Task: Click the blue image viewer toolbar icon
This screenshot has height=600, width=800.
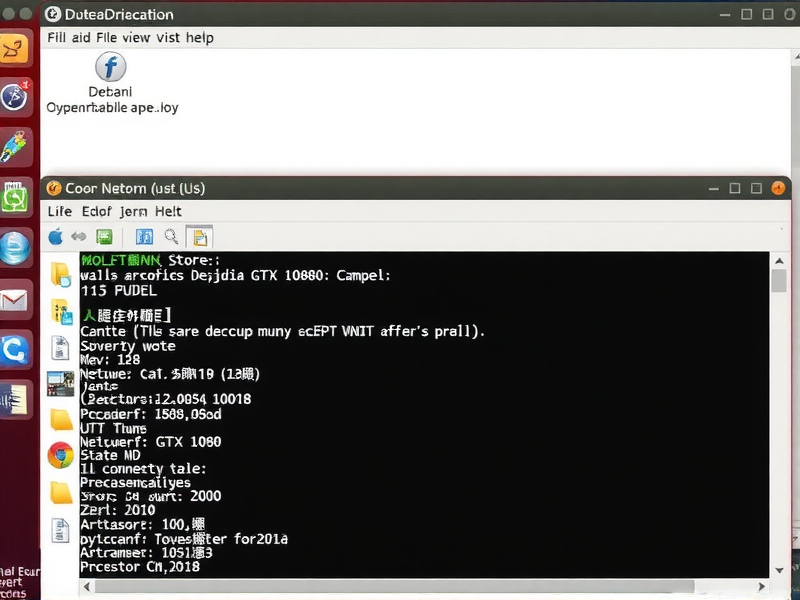Action: pos(144,237)
